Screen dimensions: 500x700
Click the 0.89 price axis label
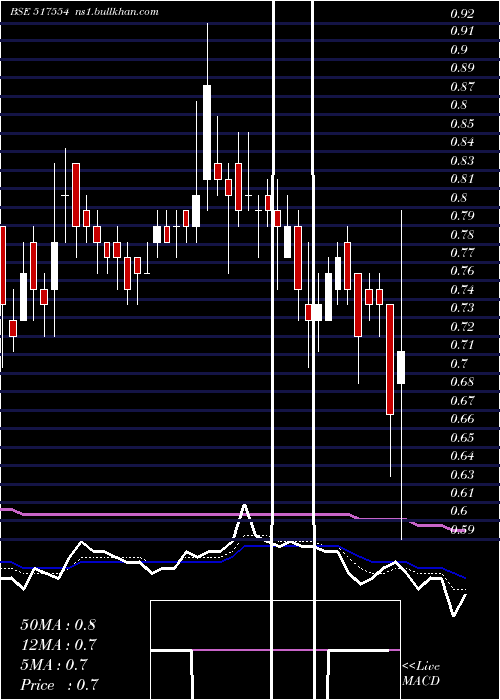point(462,68)
